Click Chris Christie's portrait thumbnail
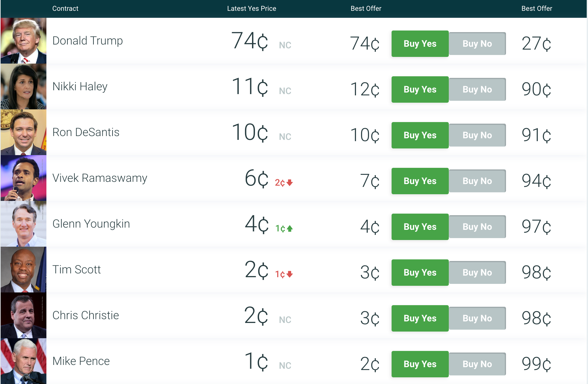This screenshot has width=588, height=384. coord(24,315)
